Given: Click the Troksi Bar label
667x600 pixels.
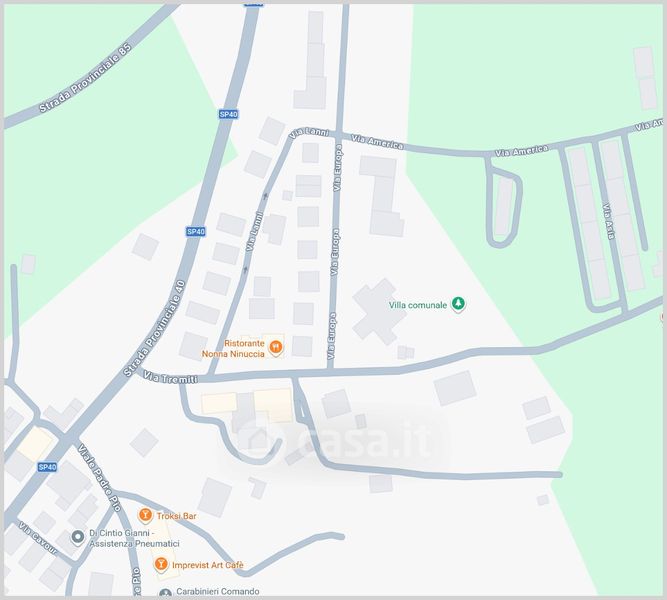Looking at the screenshot, I should pyautogui.click(x=177, y=516).
